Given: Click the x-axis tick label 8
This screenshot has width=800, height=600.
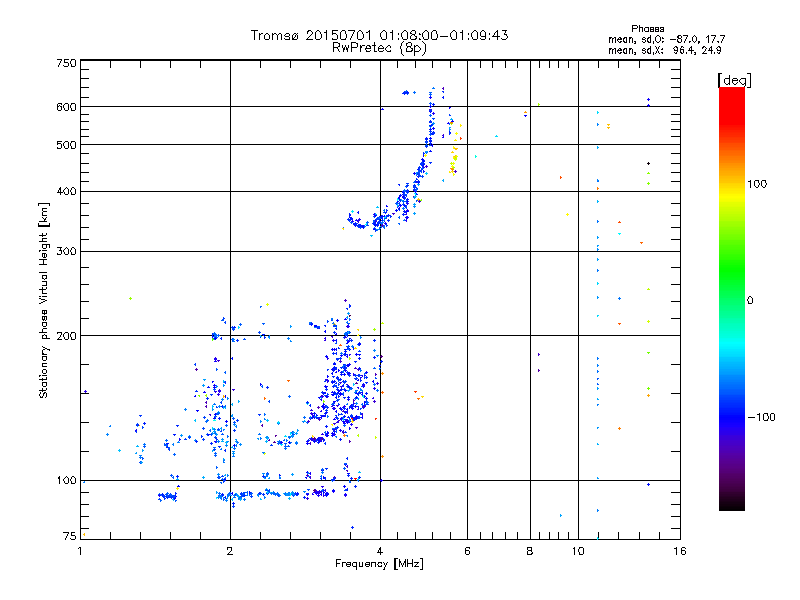Looking at the screenshot, I should coord(530,551).
